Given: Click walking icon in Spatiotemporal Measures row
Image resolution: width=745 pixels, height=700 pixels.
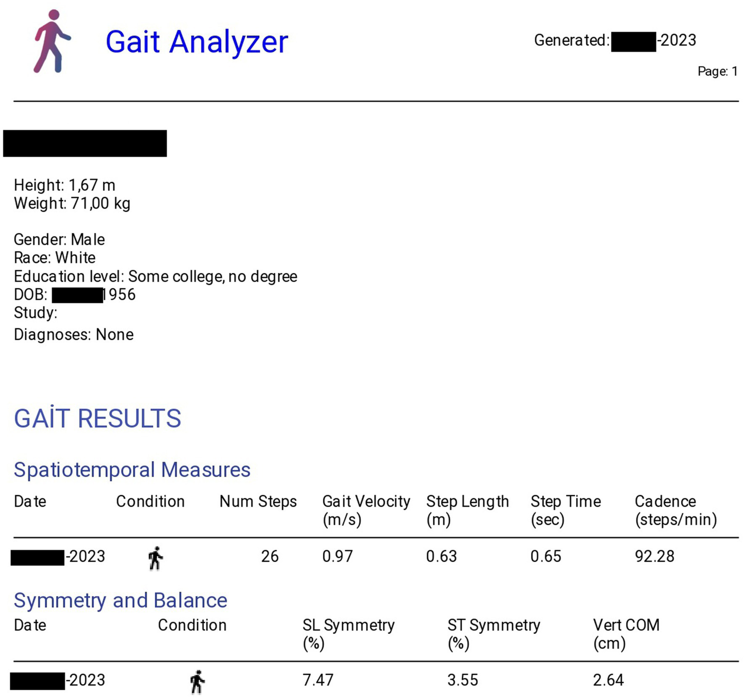Looking at the screenshot, I should point(155,558).
